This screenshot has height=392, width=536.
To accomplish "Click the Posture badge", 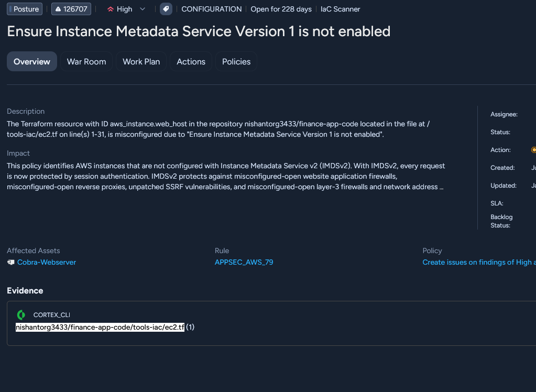I will (x=25, y=9).
